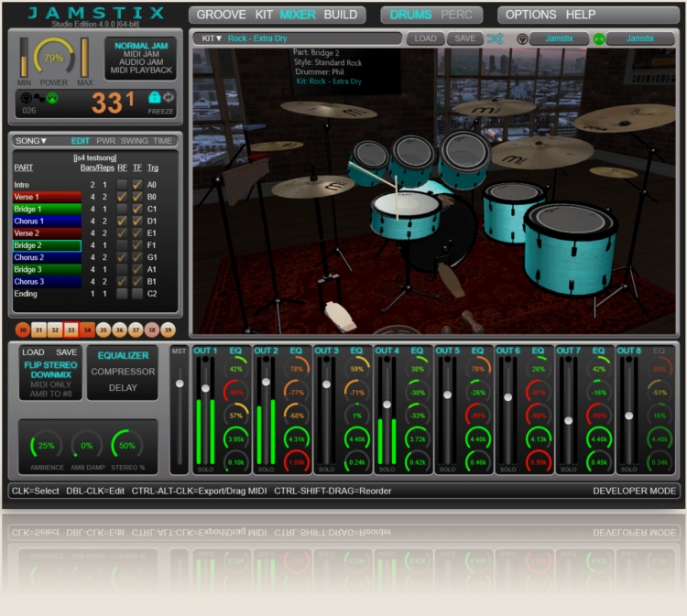Image resolution: width=687 pixels, height=616 pixels.
Task: Click MIDI input plug icon beside first Jamstix
Action: [x=522, y=39]
